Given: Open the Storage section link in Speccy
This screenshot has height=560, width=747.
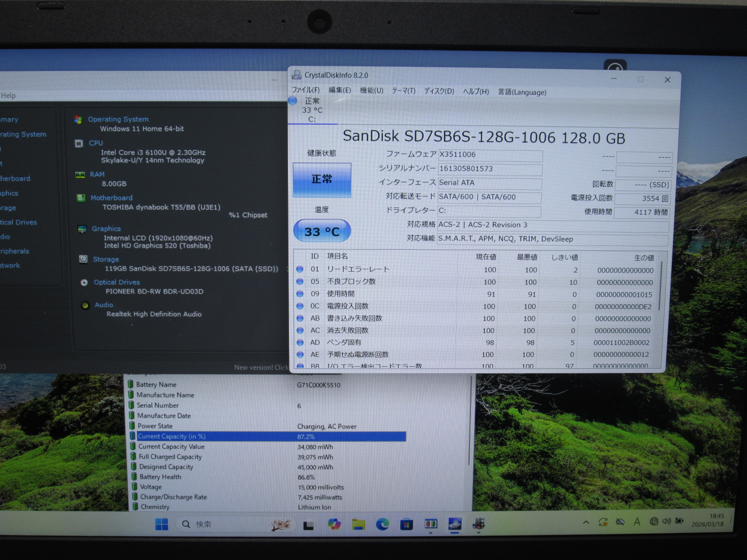Looking at the screenshot, I should 106,259.
